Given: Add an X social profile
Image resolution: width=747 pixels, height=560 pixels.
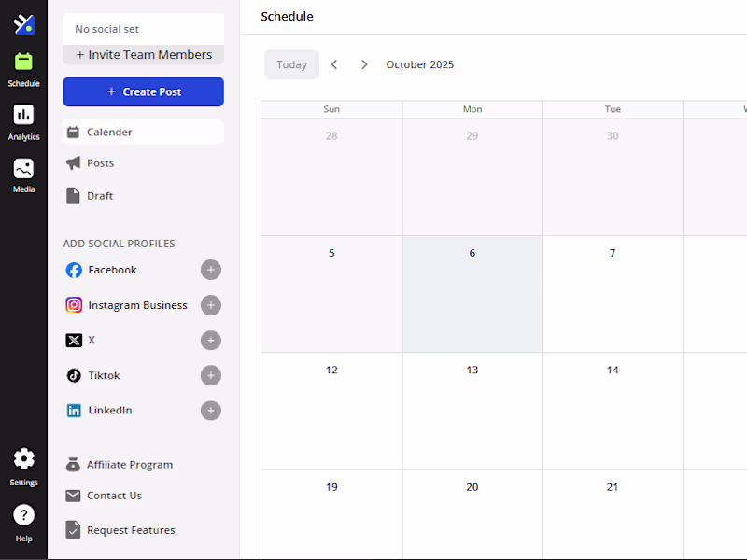Looking at the screenshot, I should 211,340.
